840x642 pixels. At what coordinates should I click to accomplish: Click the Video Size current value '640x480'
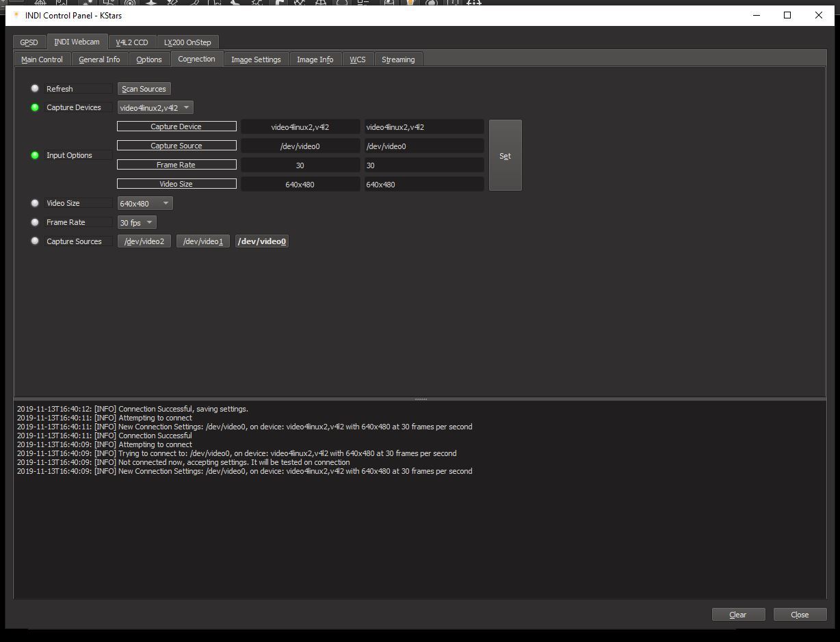point(300,184)
